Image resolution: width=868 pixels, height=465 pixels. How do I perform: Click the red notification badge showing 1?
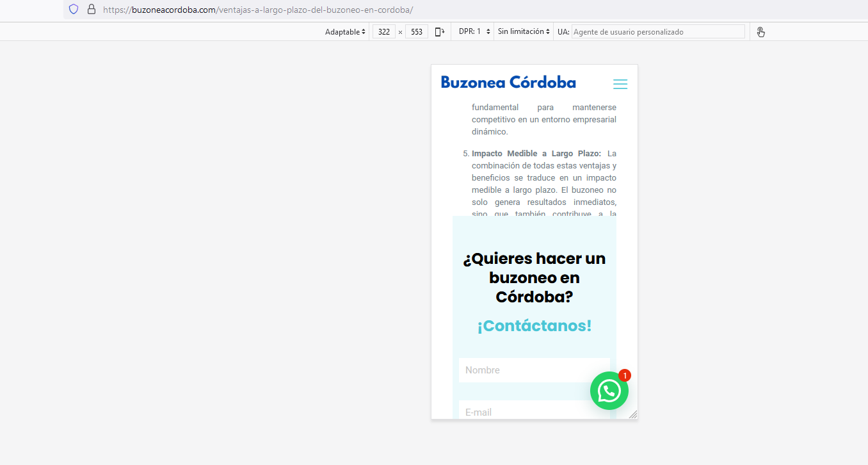click(625, 375)
